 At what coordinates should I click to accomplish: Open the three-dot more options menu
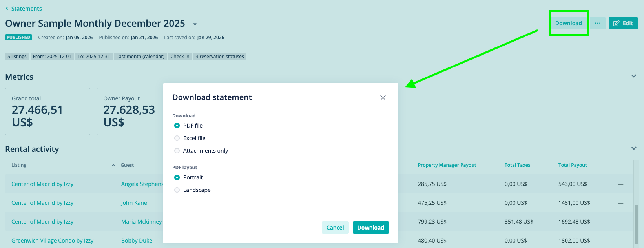click(597, 23)
